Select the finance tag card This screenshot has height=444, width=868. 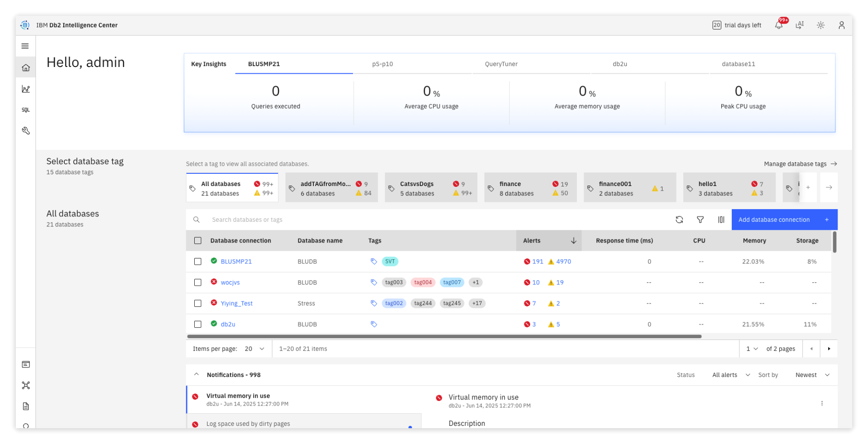pyautogui.click(x=530, y=187)
